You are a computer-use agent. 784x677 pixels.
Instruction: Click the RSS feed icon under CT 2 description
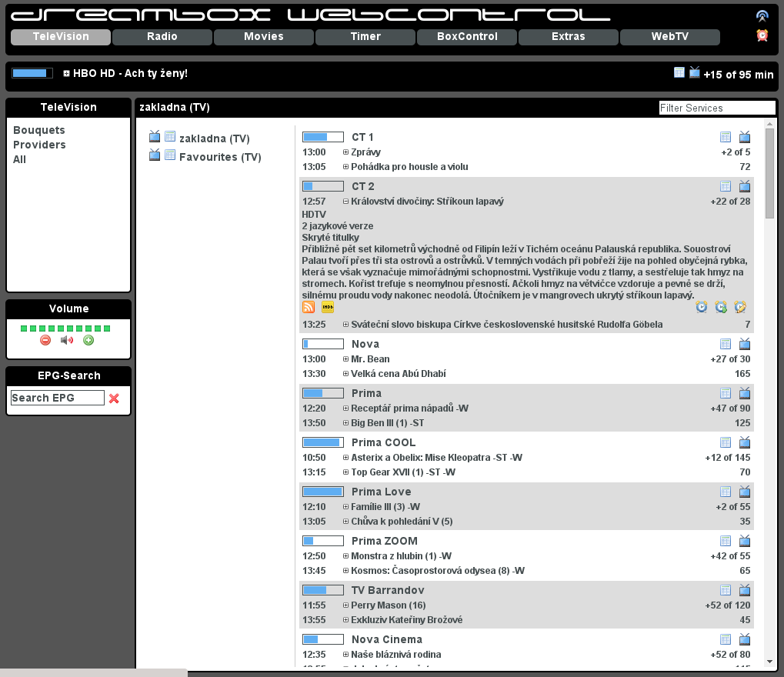(309, 306)
